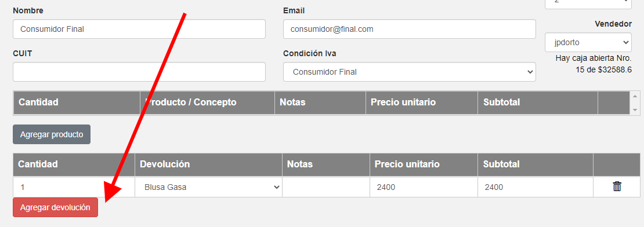Click into the Email input field
The width and height of the screenshot is (644, 227).
pos(410,29)
